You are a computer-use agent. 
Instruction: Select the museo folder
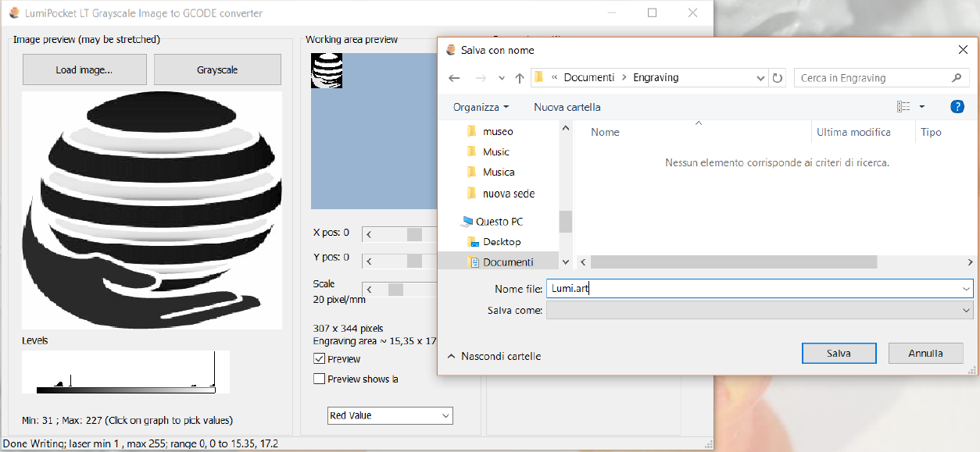click(498, 131)
